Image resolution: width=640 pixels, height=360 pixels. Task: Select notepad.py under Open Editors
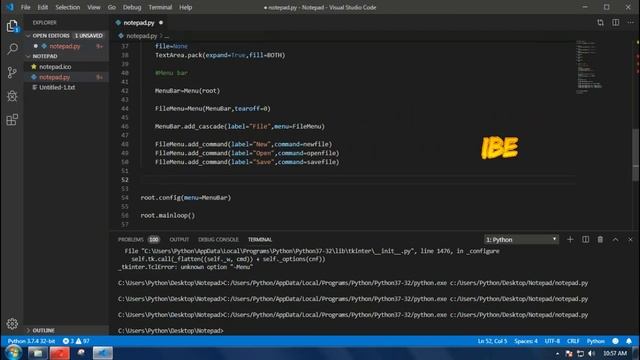(x=65, y=46)
